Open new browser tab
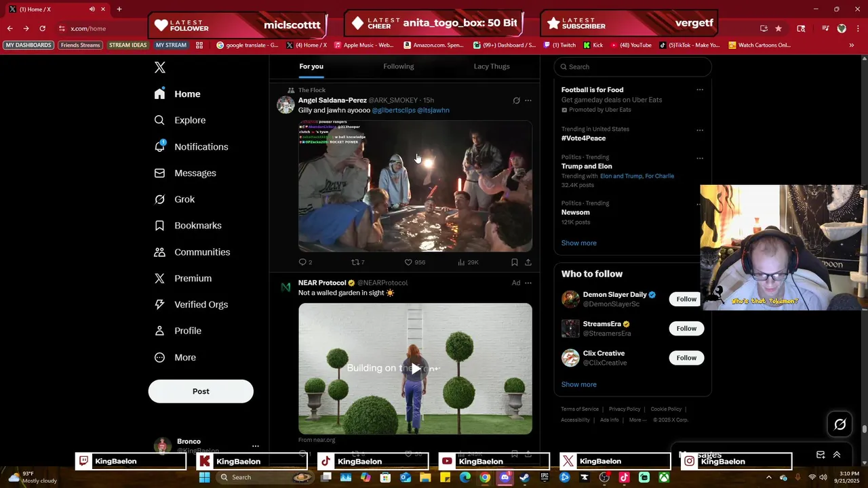Image resolution: width=868 pixels, height=488 pixels. click(x=119, y=9)
